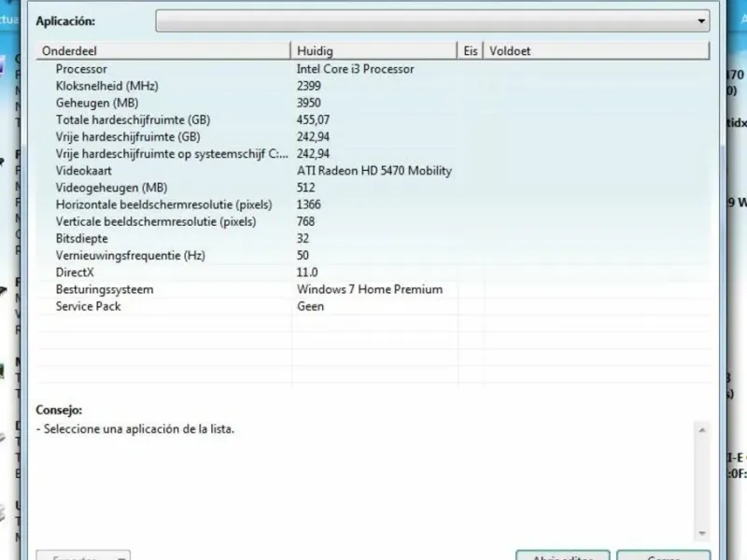Click the Geen service pack value
Screen dimensions: 747x560
(x=310, y=307)
